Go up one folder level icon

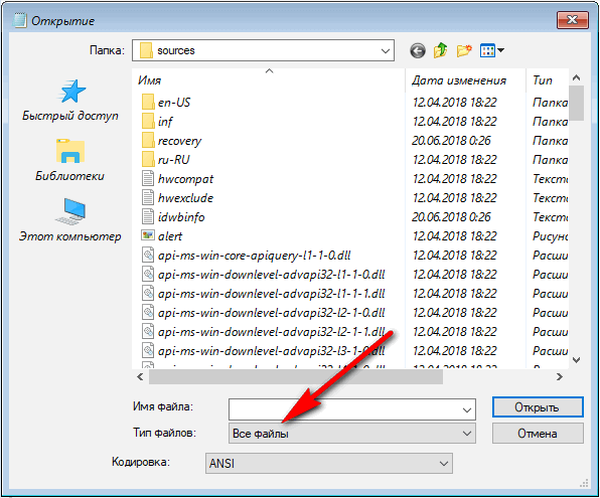click(440, 50)
